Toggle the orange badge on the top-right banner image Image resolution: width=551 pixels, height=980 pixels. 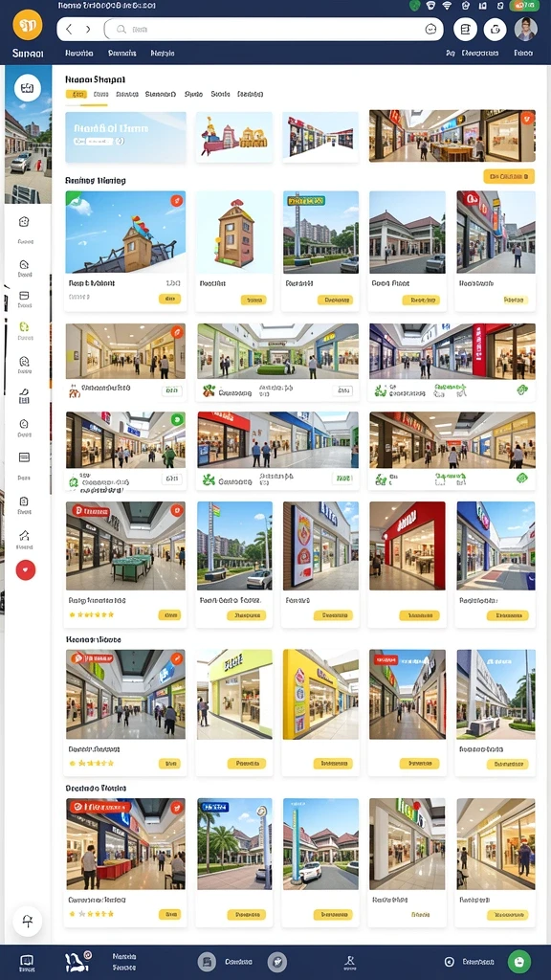528,118
